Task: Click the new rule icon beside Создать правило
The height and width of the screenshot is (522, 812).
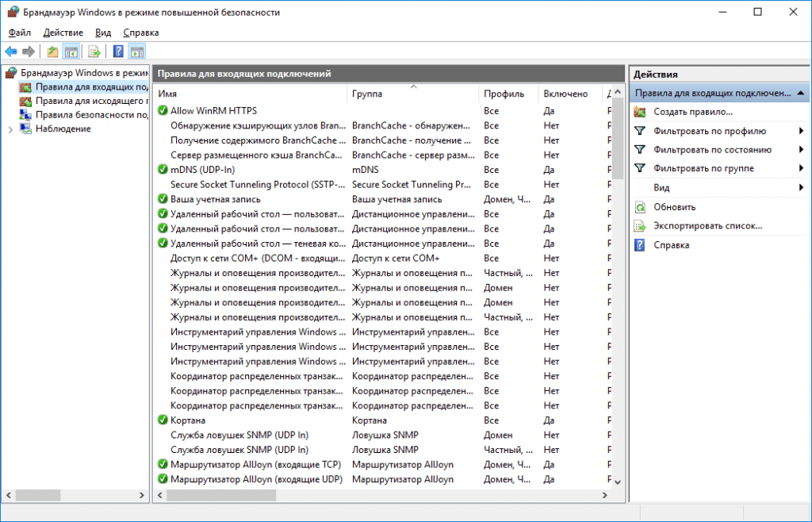Action: [640, 112]
